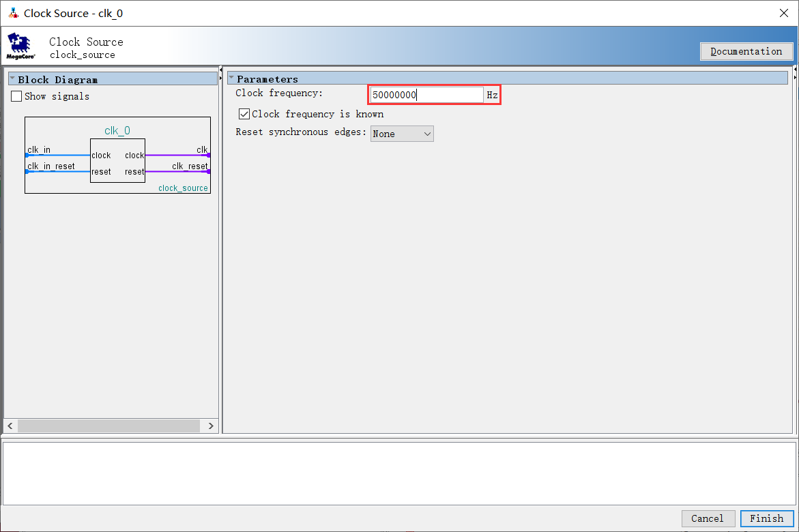Uncheck Clock frequency is known
This screenshot has width=799, height=532.
pyautogui.click(x=244, y=114)
